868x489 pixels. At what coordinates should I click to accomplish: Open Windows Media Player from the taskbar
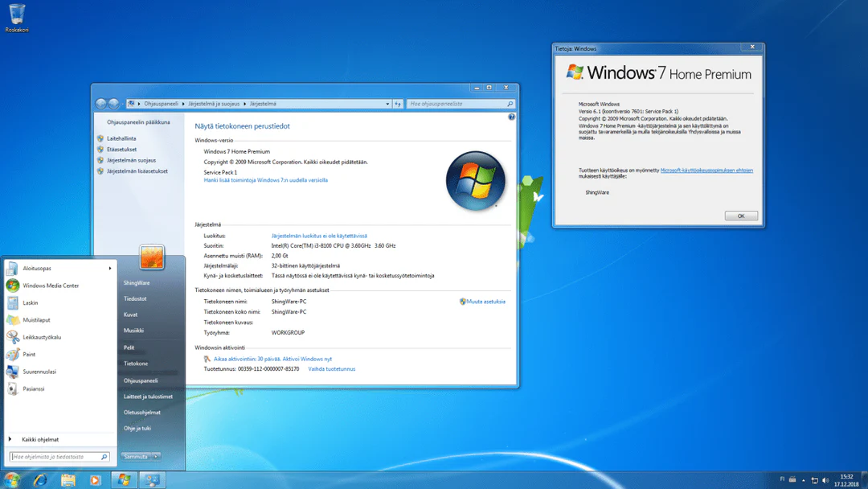click(96, 479)
